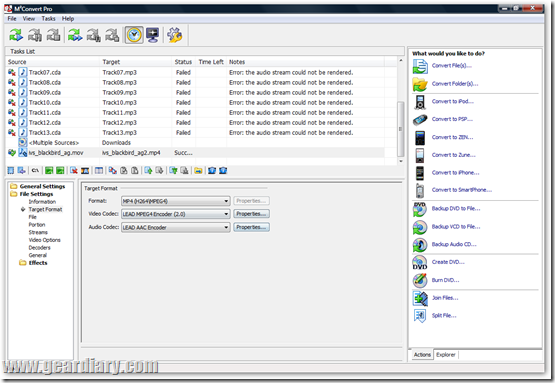Sort tasks by the Status column header
This screenshot has width=555, height=383.
pyautogui.click(x=183, y=62)
